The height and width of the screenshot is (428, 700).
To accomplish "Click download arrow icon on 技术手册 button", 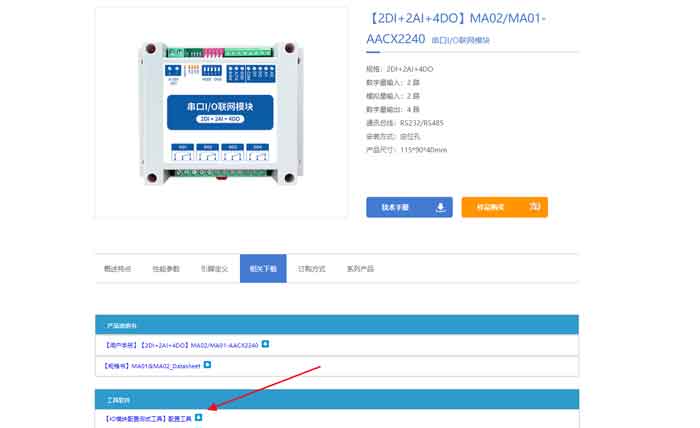I will point(440,207).
